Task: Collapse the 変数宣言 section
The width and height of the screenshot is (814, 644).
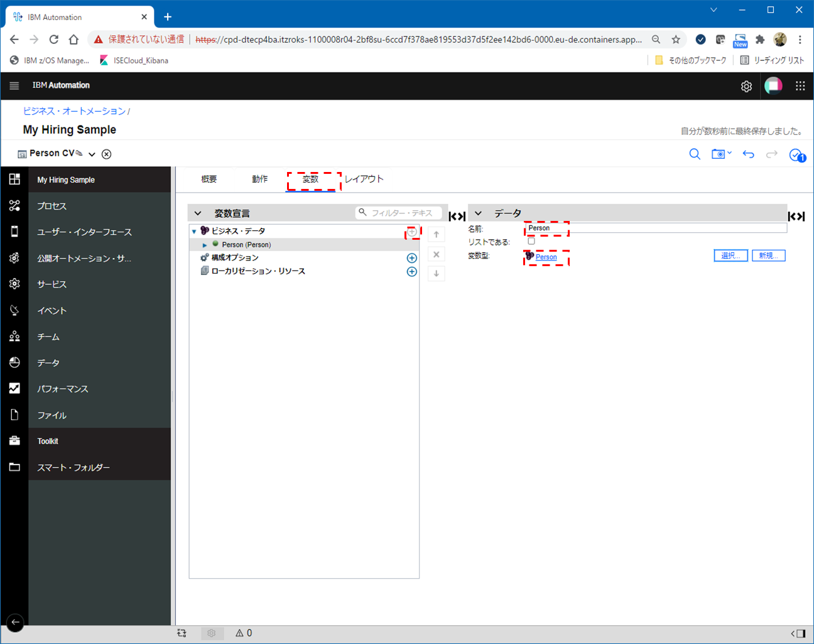Action: pyautogui.click(x=198, y=213)
